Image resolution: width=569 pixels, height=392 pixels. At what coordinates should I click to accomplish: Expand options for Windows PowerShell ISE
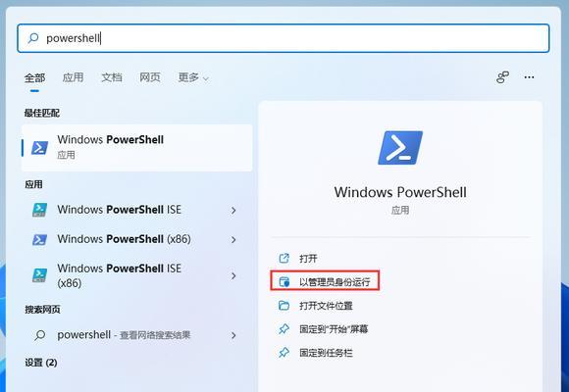point(233,211)
